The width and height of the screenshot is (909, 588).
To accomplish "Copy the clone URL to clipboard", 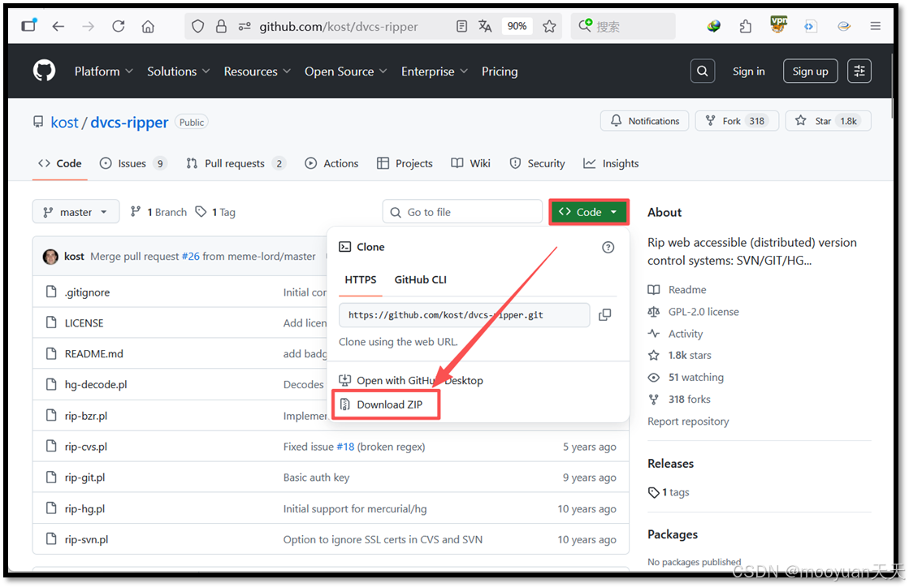I will [604, 314].
